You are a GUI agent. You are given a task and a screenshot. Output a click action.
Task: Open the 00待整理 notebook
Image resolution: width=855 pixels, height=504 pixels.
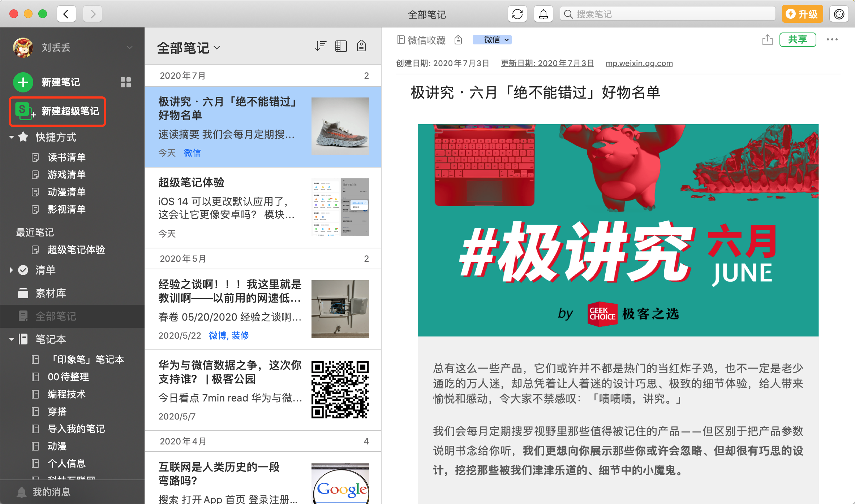click(68, 377)
